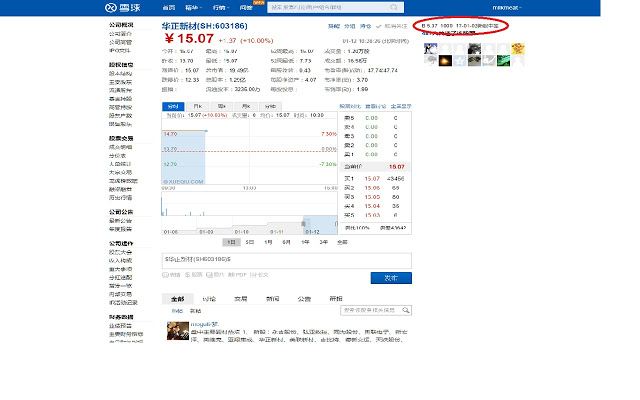Open 内部交易 in the left sidebar
Image resolution: width=640 pixels, height=400 pixels.
120,294
